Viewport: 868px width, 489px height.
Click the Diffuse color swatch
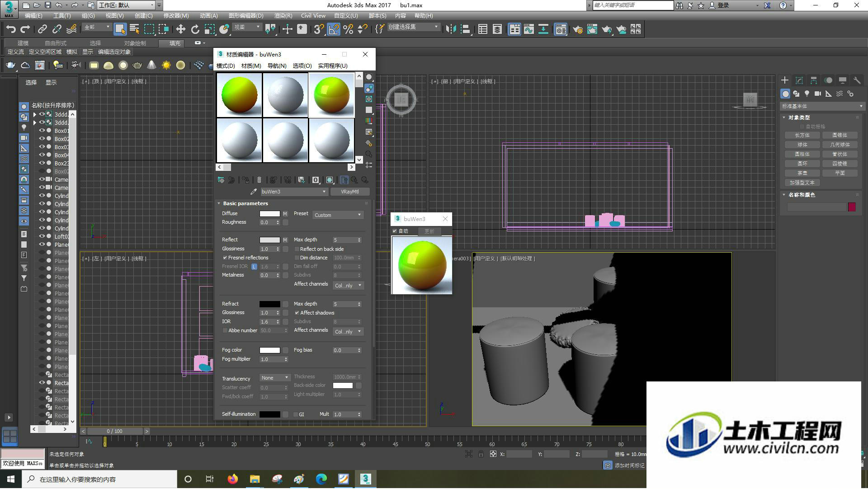(x=270, y=214)
